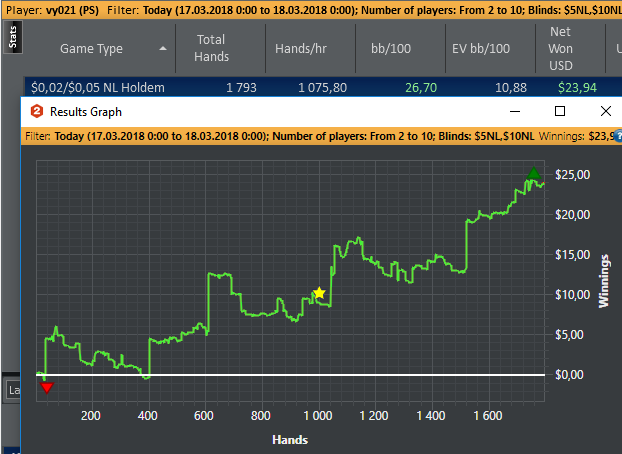
Task: Click the red down-triangle lowest point marker
Action: pos(47,388)
